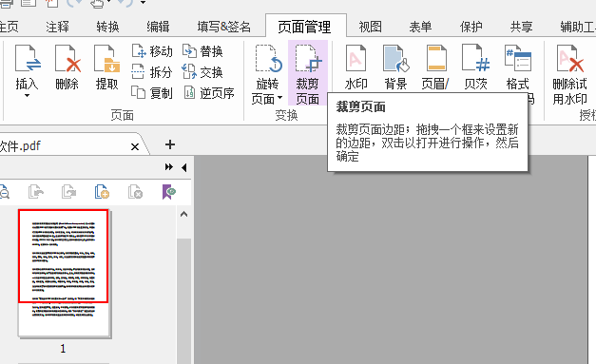Open the 页眉/页脚 header and footer tool
The width and height of the screenshot is (596, 364).
pos(435,67)
